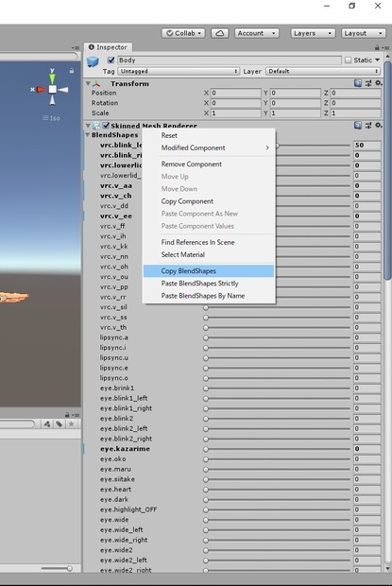The height and width of the screenshot is (586, 392).
Task: Click the lipsync.o label
Action: pyautogui.click(x=114, y=378)
